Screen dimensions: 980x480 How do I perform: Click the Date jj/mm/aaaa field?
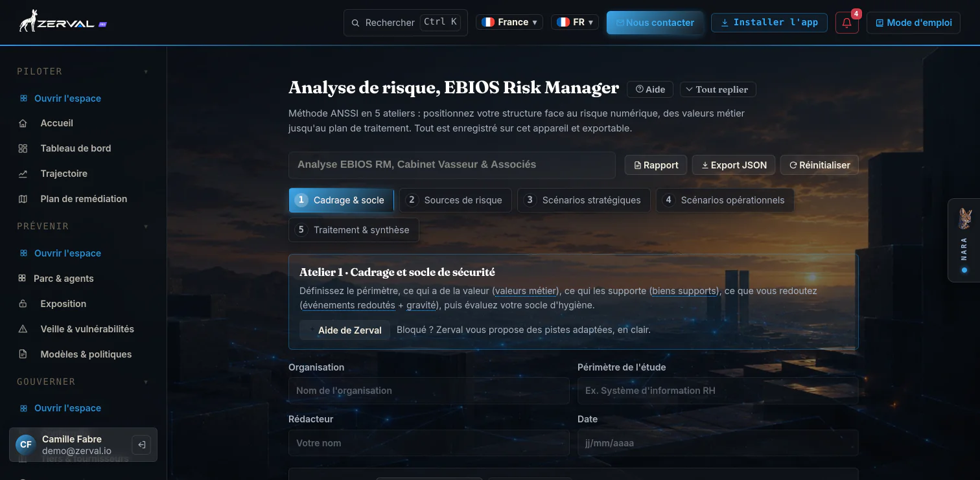[x=718, y=443]
